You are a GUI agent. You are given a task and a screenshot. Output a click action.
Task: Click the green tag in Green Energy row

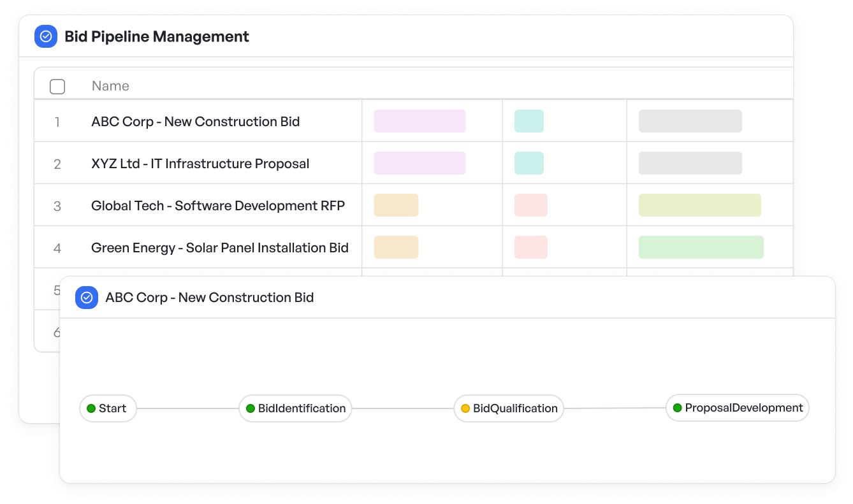point(701,247)
